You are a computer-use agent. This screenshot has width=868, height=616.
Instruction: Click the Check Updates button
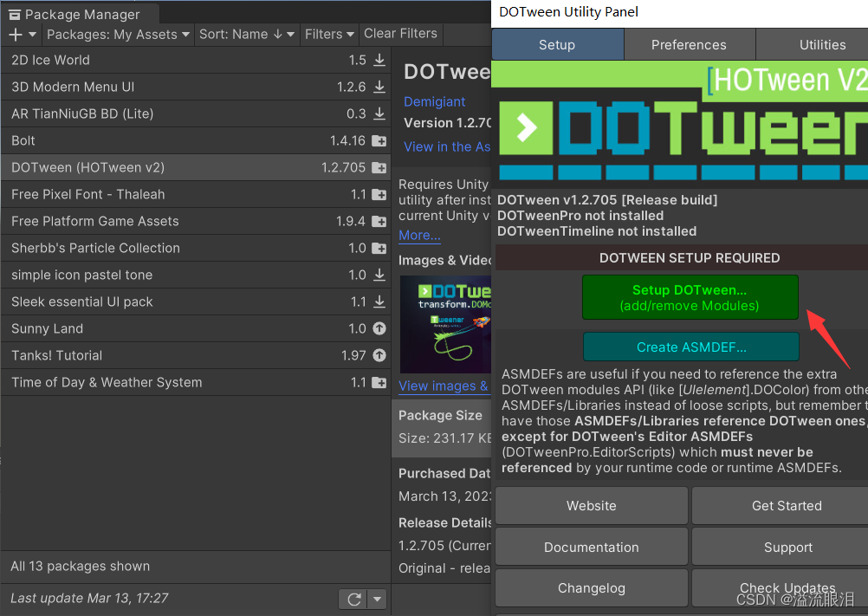point(780,587)
